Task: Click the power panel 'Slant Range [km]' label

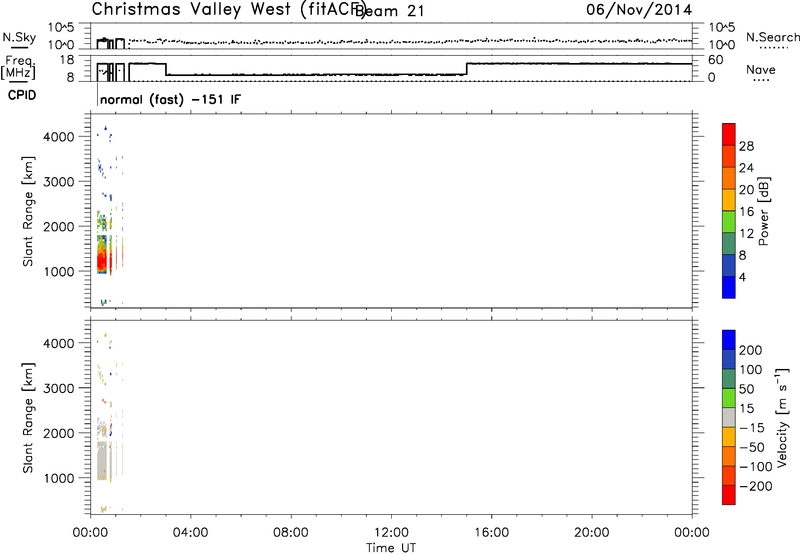Action: 28,211
